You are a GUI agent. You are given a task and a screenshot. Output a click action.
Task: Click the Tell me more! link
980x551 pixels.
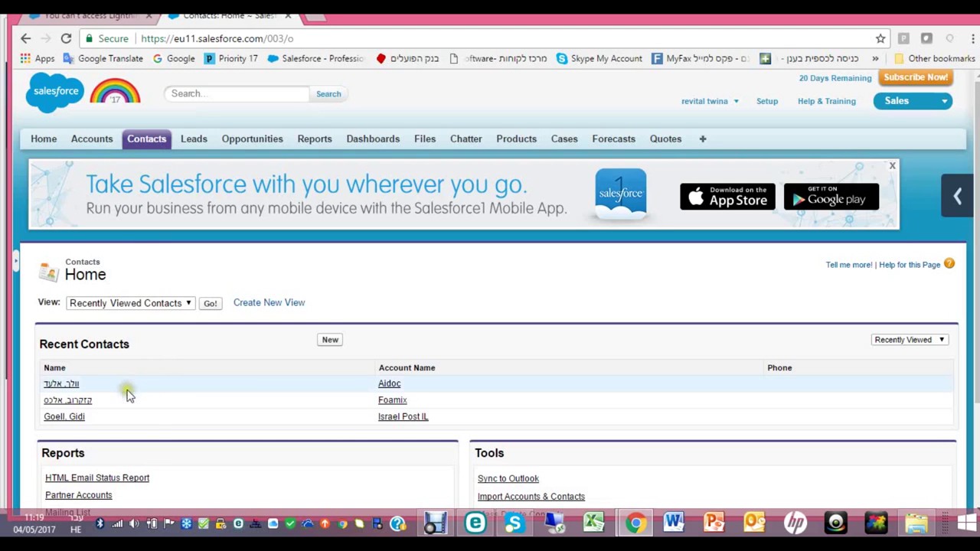click(848, 265)
